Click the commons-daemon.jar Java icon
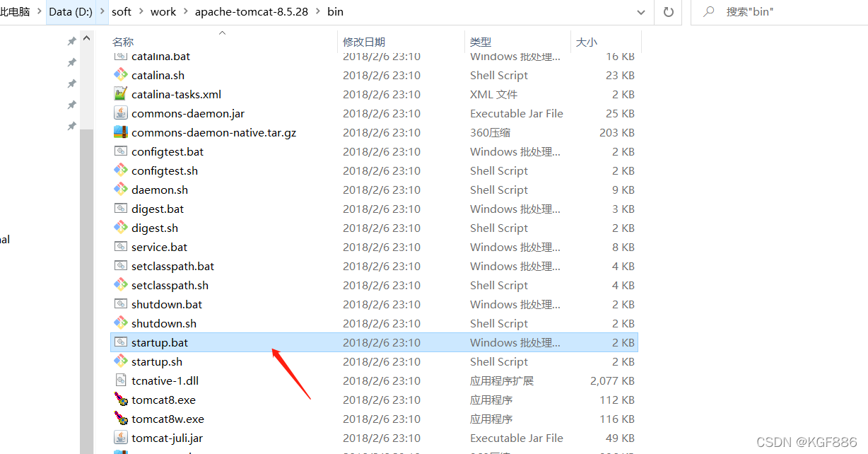This screenshot has width=868, height=454. point(120,113)
